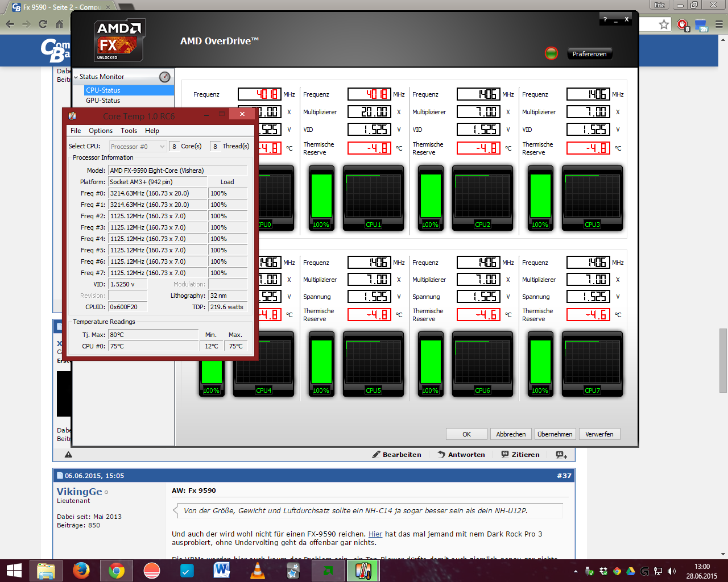Show hidden system tray icons
Image resolution: width=728 pixels, height=582 pixels.
click(x=576, y=571)
